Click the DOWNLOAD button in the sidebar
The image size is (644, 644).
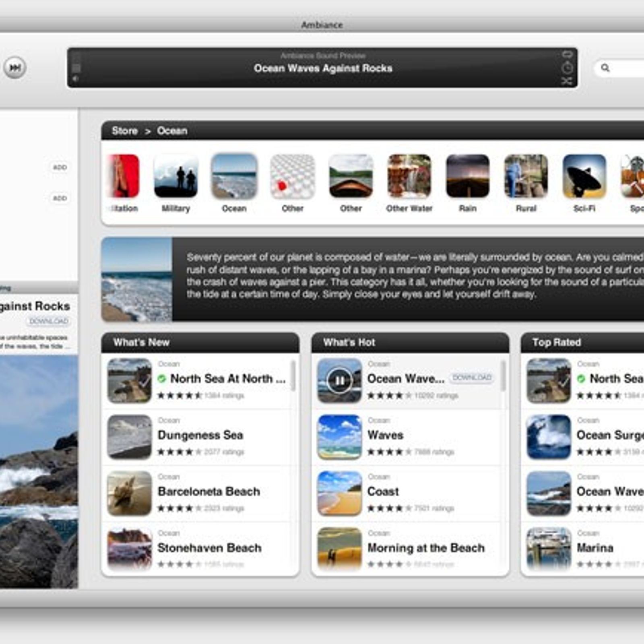(49, 321)
